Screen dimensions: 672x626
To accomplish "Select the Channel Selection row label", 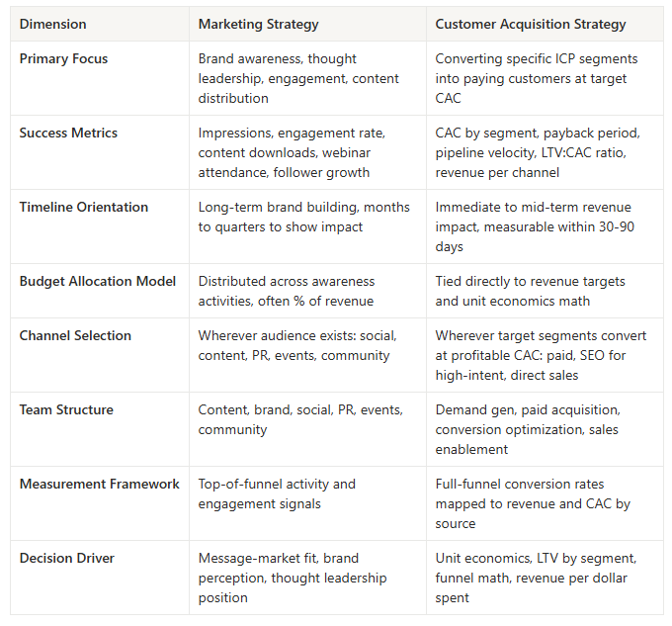I will [x=75, y=335].
